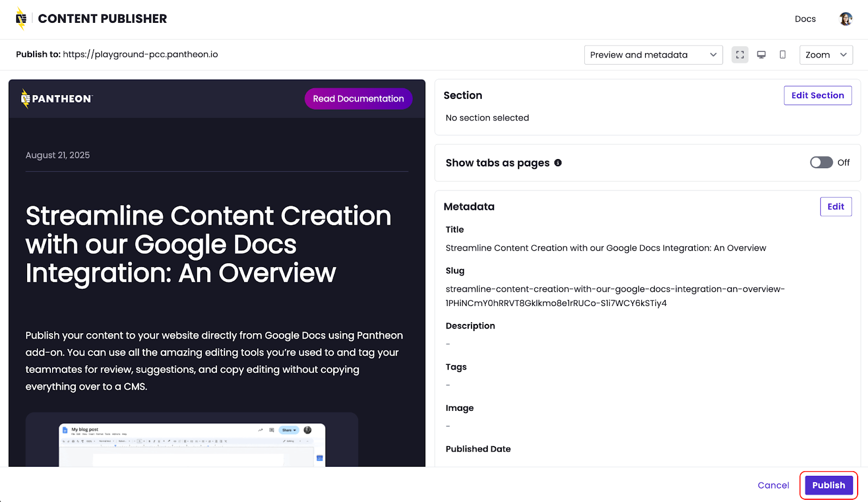Select the full-width preview icon
Image resolution: width=868 pixels, height=502 pixels.
pos(740,55)
